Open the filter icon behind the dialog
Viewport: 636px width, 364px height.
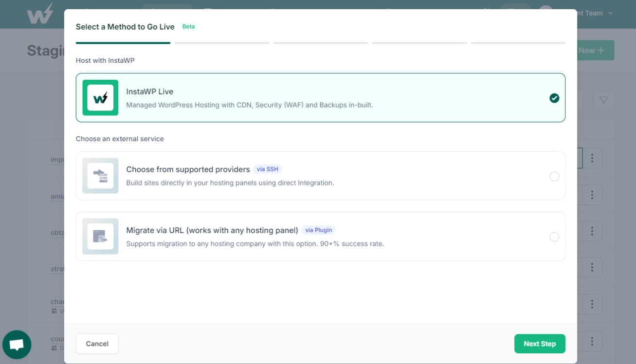click(x=603, y=100)
